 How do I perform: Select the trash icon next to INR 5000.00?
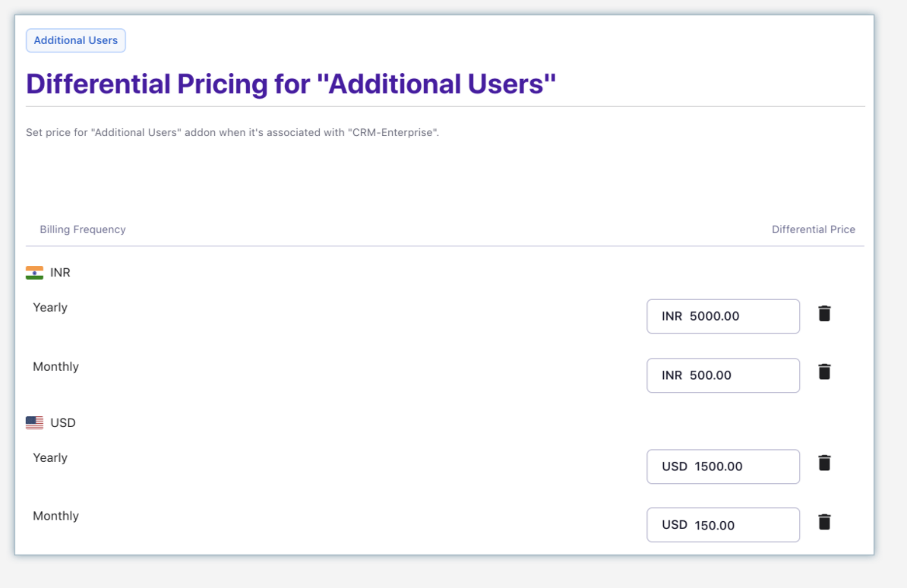(x=824, y=314)
